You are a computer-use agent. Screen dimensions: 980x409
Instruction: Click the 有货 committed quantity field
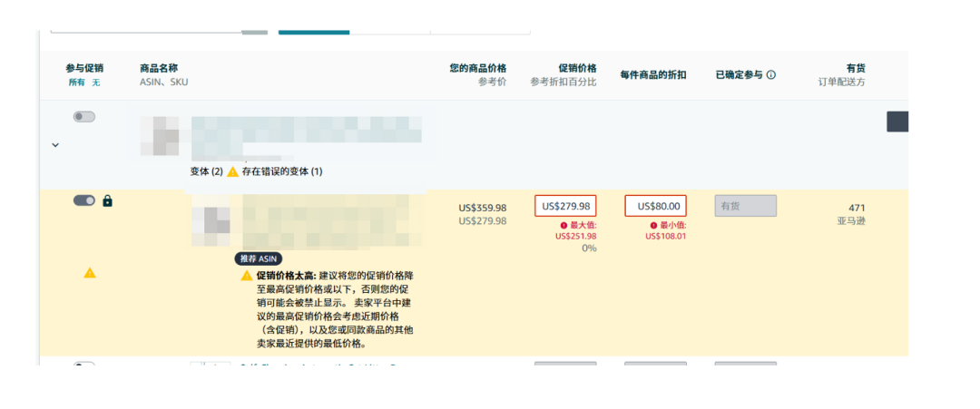[745, 206]
